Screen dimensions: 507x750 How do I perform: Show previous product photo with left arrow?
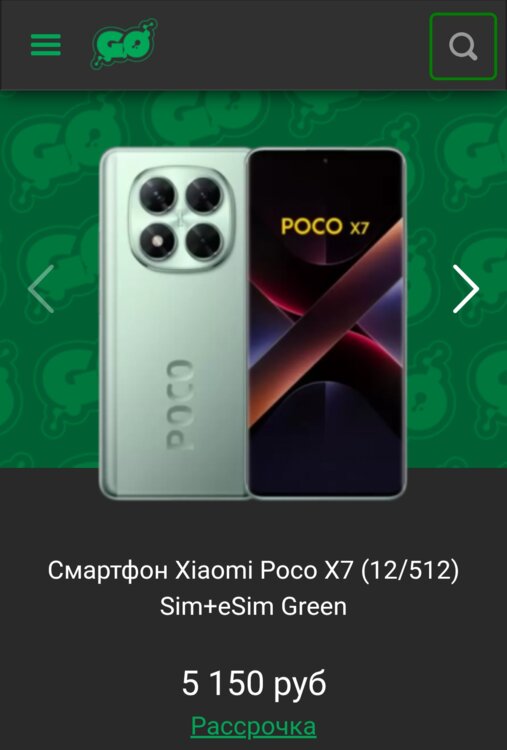click(x=41, y=289)
